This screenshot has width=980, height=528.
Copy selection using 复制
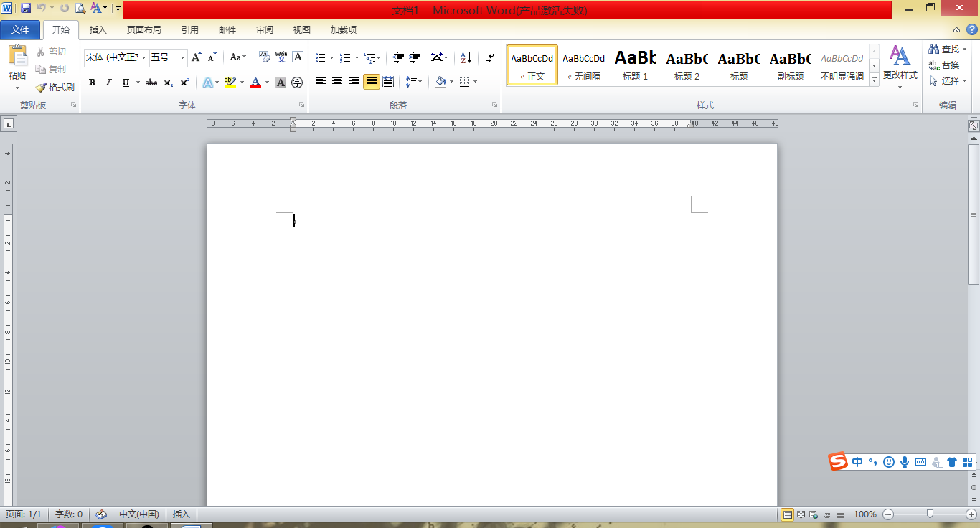pyautogui.click(x=51, y=70)
